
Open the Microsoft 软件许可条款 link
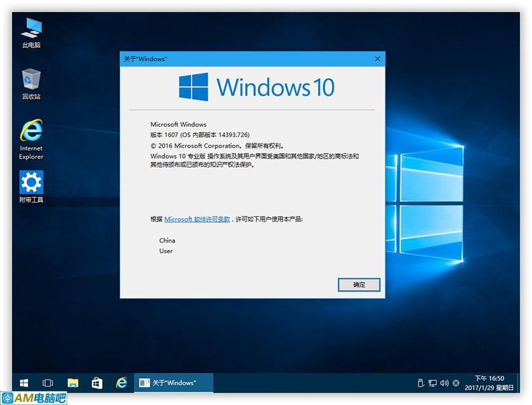[197, 219]
